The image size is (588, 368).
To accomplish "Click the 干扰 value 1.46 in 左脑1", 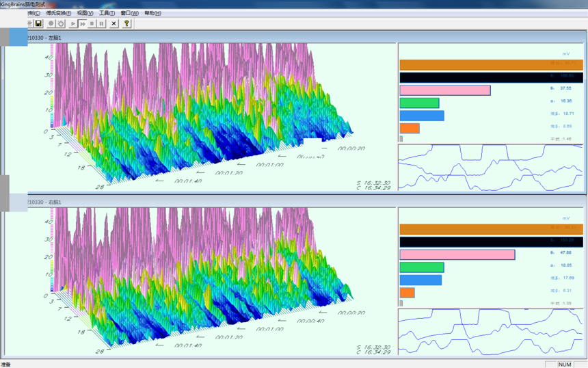I will pyautogui.click(x=567, y=139).
